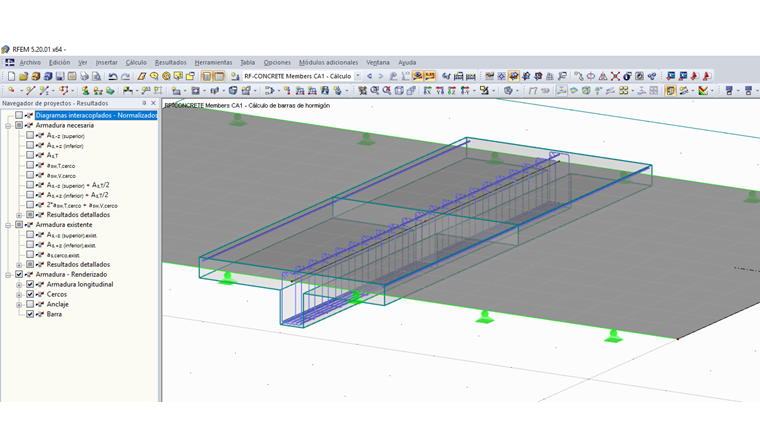The width and height of the screenshot is (760, 446).
Task: View model in X direction
Action: [428, 90]
